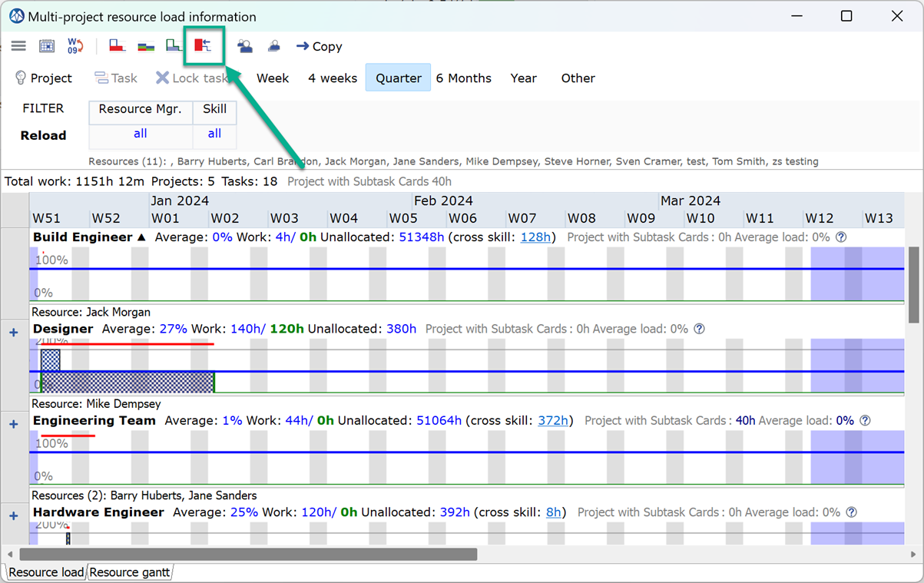This screenshot has height=583, width=924.
Task: Select the Quarter time range
Action: 398,78
